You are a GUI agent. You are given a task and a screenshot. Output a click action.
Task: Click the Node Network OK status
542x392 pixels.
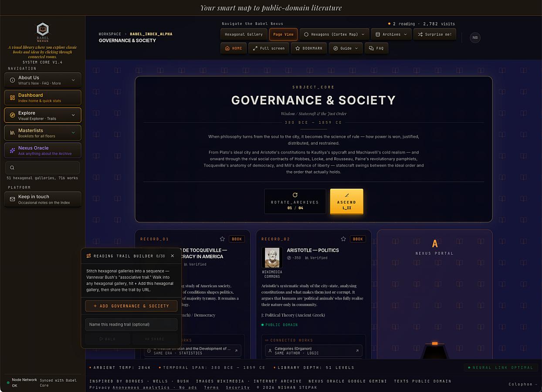pyautogui.click(x=22, y=382)
